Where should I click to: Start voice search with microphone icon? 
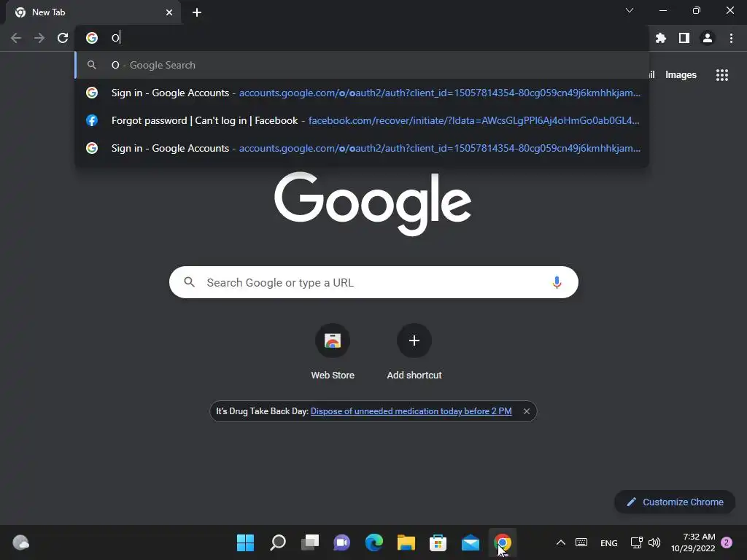coord(557,282)
